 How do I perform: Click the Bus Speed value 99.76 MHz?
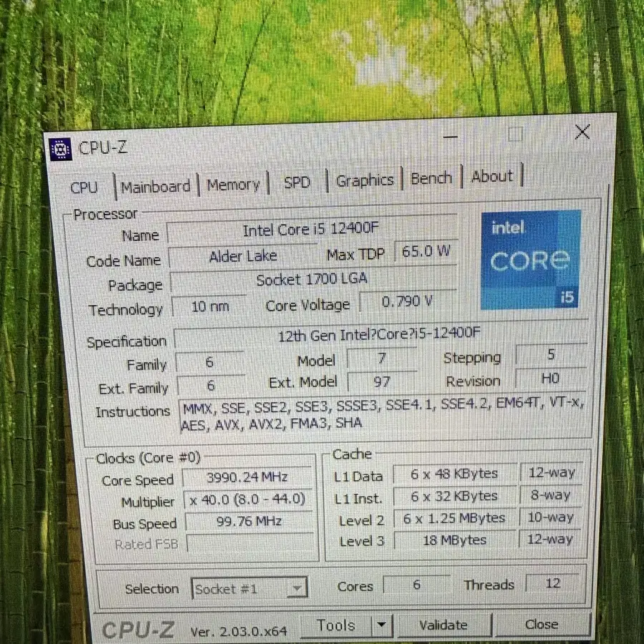point(249,522)
